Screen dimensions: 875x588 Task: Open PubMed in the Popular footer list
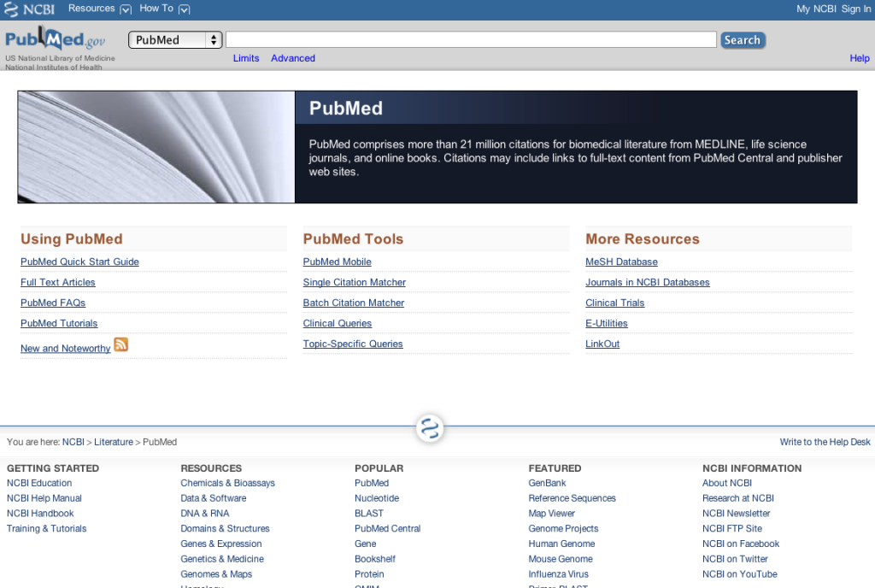point(372,483)
